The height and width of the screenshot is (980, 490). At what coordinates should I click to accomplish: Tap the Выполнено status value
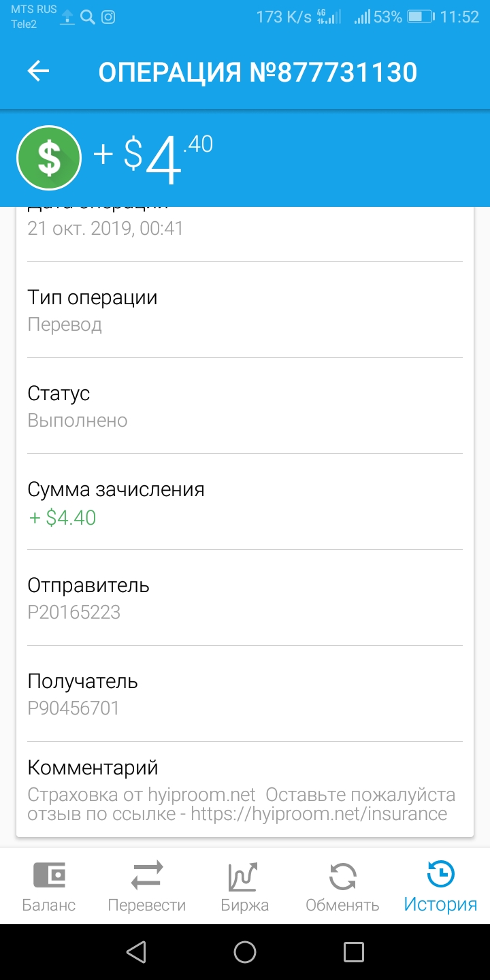coord(78,421)
